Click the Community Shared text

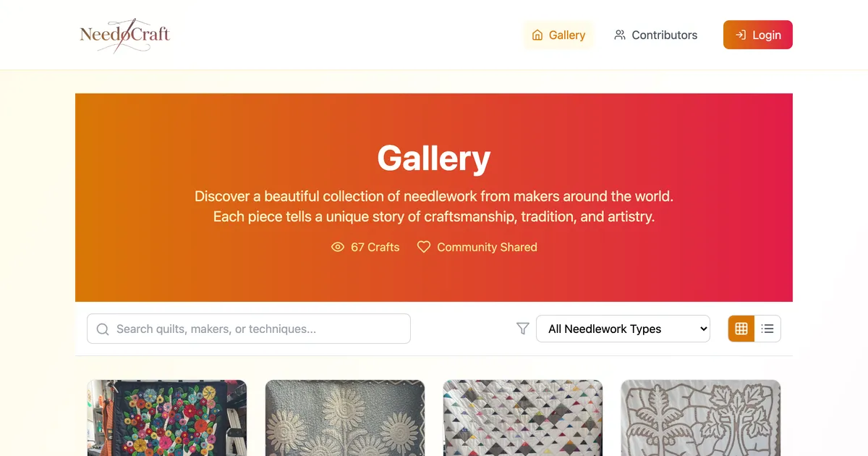(x=487, y=247)
